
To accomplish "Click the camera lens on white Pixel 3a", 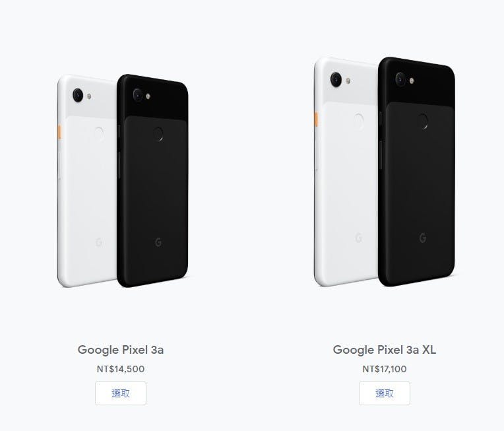I will [78, 95].
